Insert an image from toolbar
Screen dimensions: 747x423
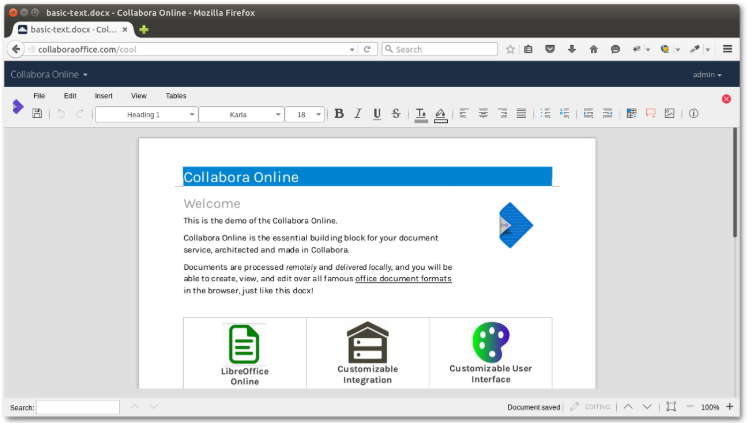(x=669, y=113)
